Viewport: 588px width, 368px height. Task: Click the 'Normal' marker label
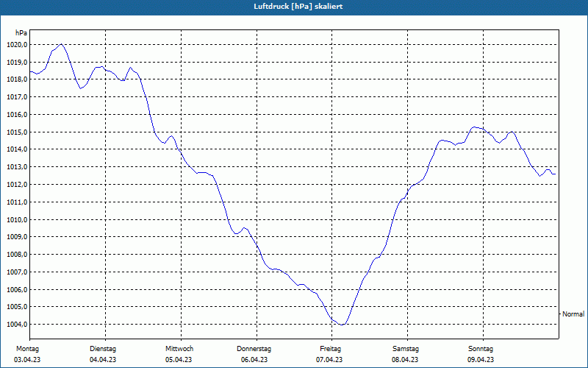[x=573, y=314]
